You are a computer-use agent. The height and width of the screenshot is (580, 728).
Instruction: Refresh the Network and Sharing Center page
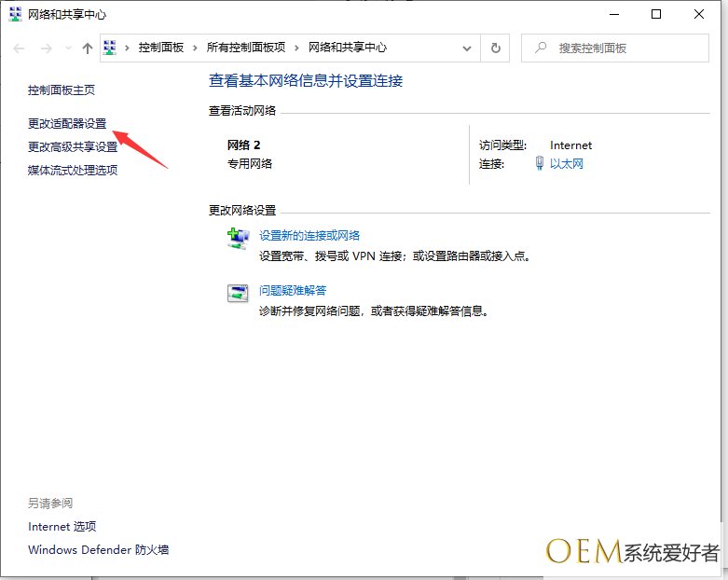point(496,48)
